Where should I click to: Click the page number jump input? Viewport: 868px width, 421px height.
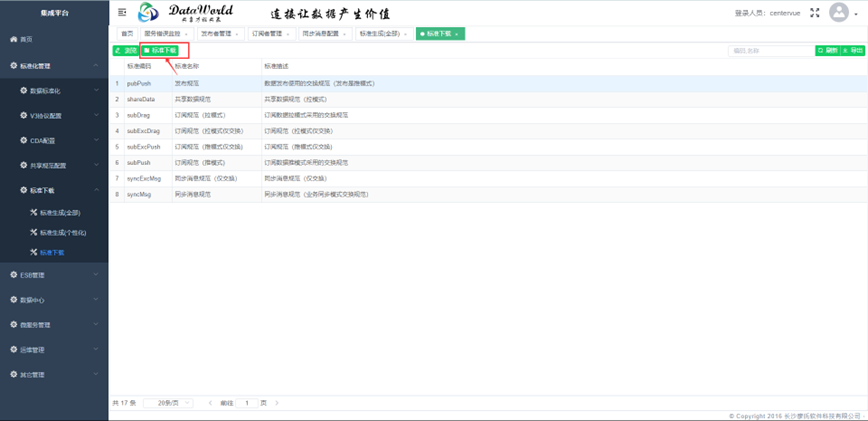tap(247, 403)
